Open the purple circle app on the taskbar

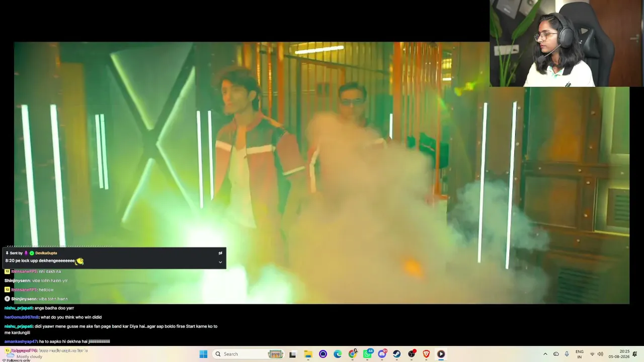pos(323,354)
